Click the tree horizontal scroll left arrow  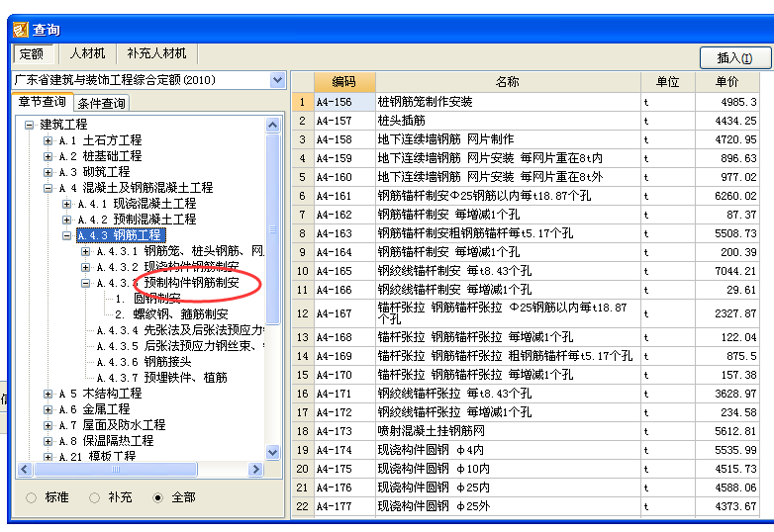click(25, 470)
